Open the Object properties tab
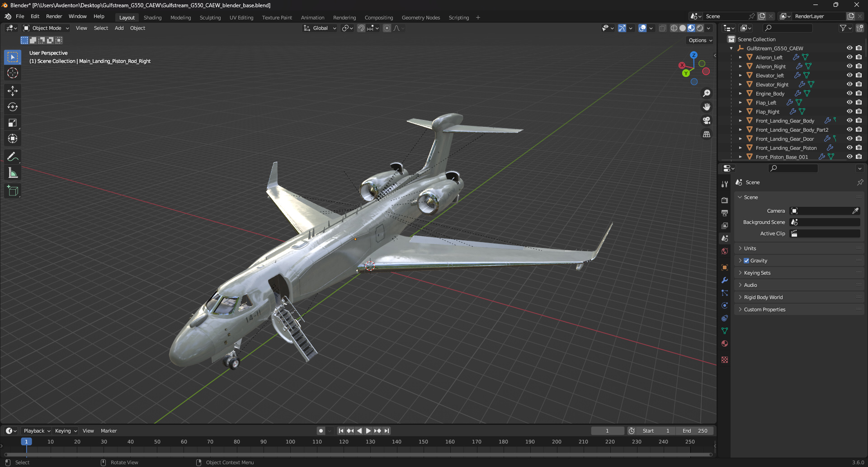This screenshot has width=868, height=467. pos(725,267)
